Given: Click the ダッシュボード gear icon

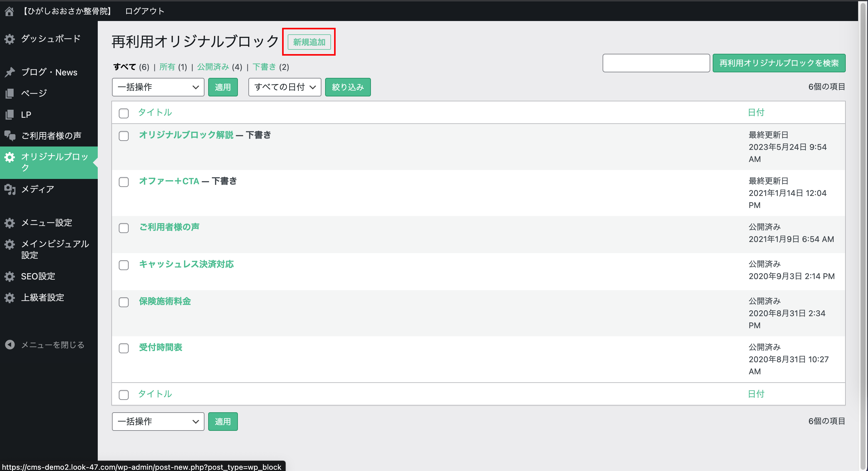Looking at the screenshot, I should (x=9, y=39).
